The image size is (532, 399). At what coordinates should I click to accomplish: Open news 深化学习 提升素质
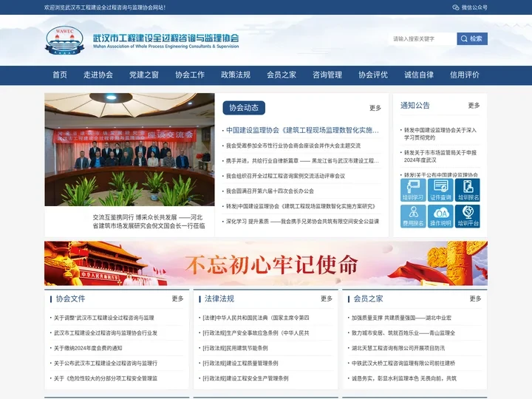click(x=302, y=222)
